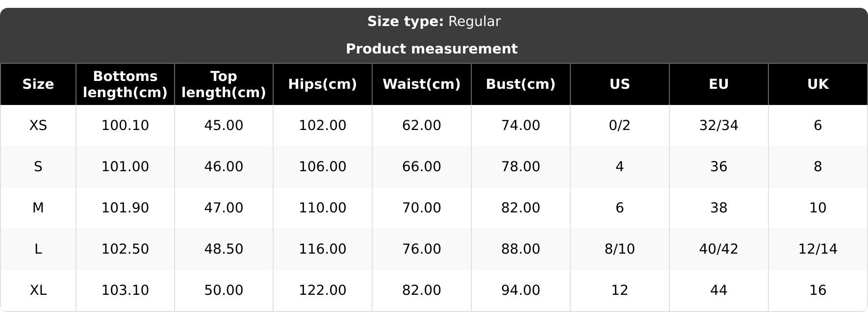Click the 8/10 US size cell
This screenshot has height=312, width=868.
(x=619, y=249)
